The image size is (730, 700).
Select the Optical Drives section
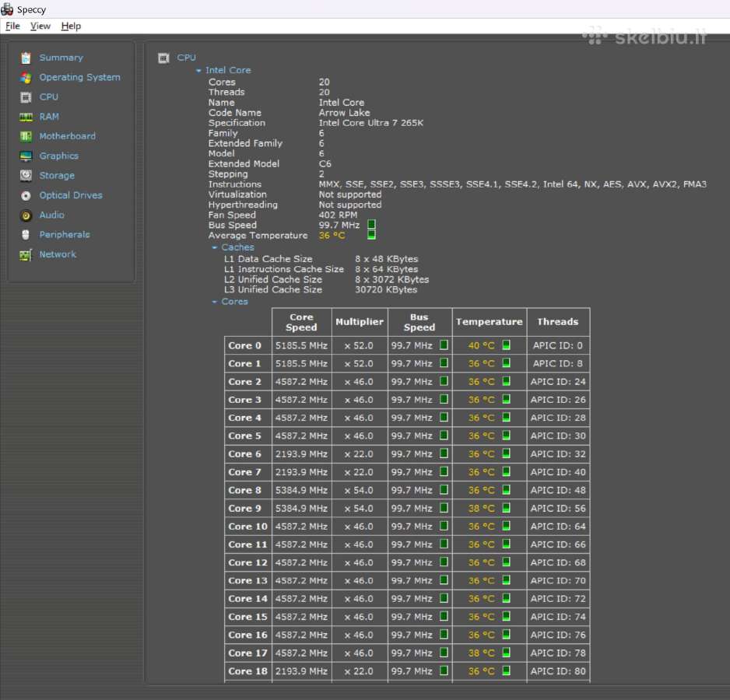71,195
